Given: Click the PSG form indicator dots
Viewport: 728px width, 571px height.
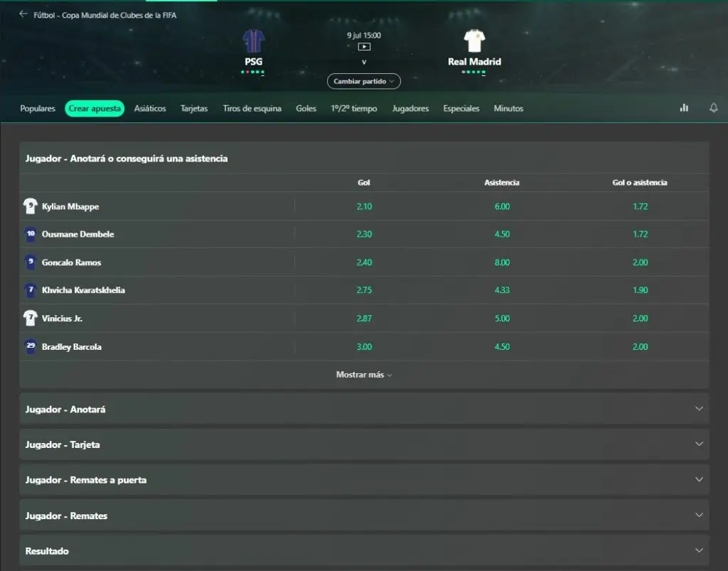Looking at the screenshot, I should pos(253,73).
